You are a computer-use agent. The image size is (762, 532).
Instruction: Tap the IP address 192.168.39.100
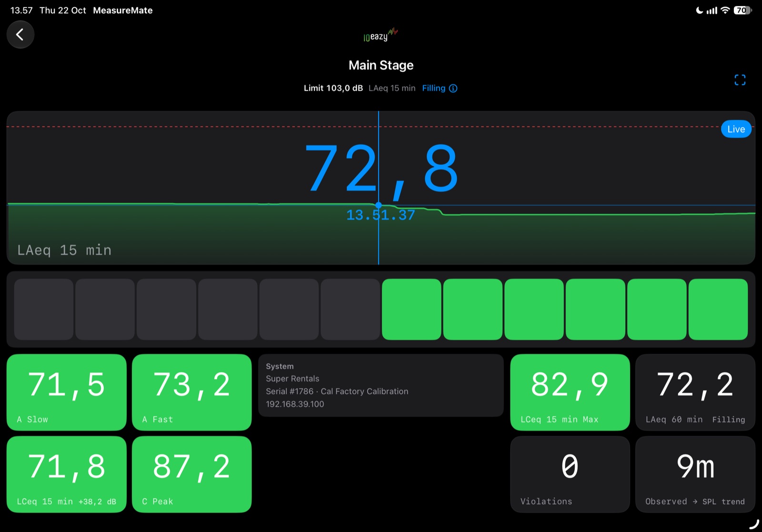tap(295, 404)
